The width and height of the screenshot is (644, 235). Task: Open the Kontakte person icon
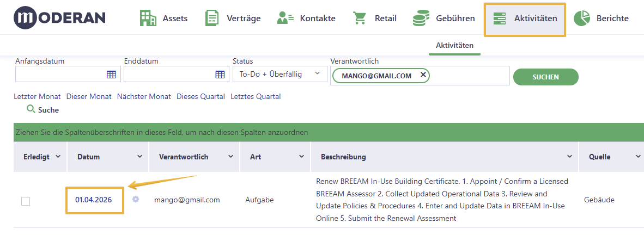(x=285, y=18)
